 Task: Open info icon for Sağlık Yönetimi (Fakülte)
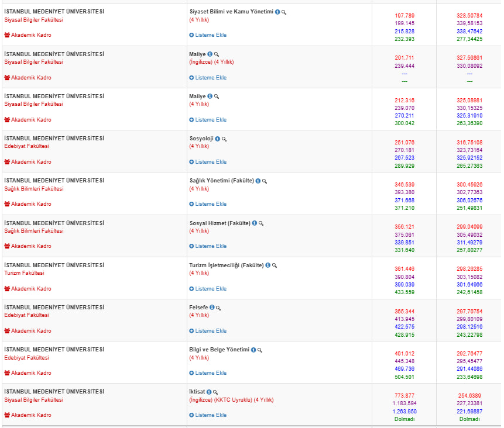tap(258, 181)
